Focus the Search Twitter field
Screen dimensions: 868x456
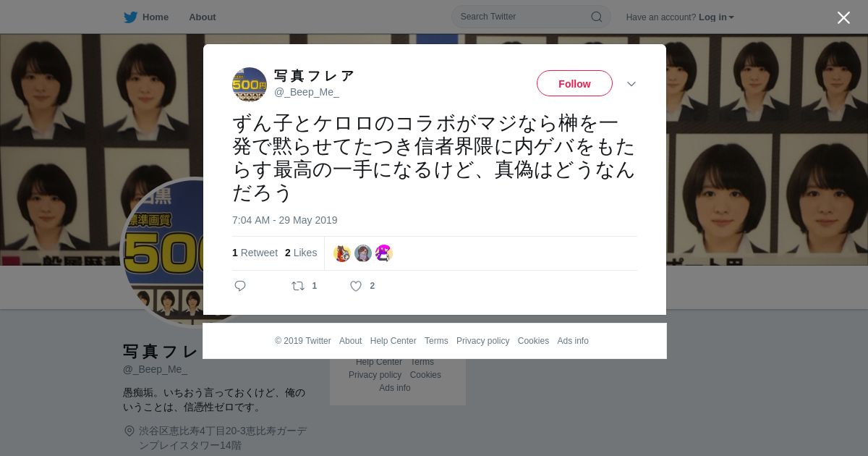pyautogui.click(x=531, y=17)
